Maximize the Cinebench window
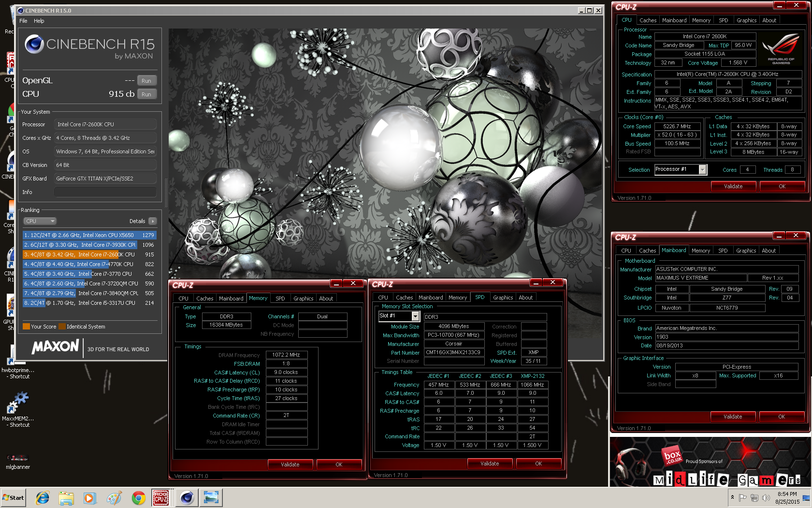This screenshot has height=508, width=812. pyautogui.click(x=590, y=10)
